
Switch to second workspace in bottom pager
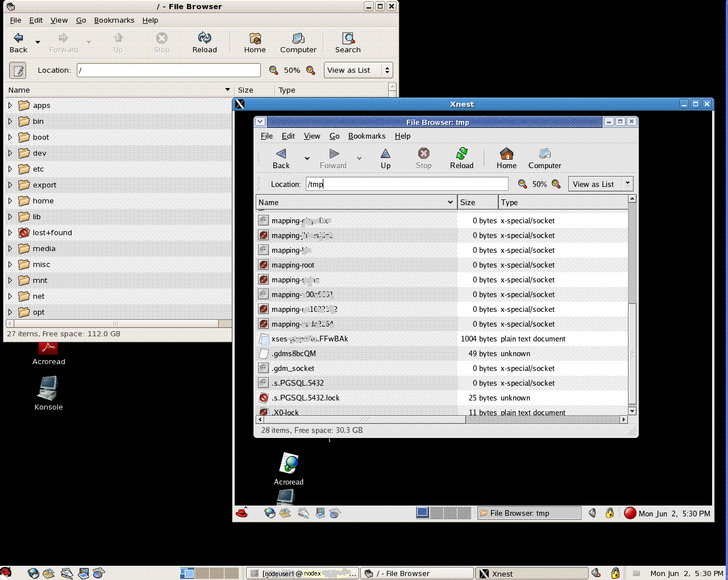(202, 573)
